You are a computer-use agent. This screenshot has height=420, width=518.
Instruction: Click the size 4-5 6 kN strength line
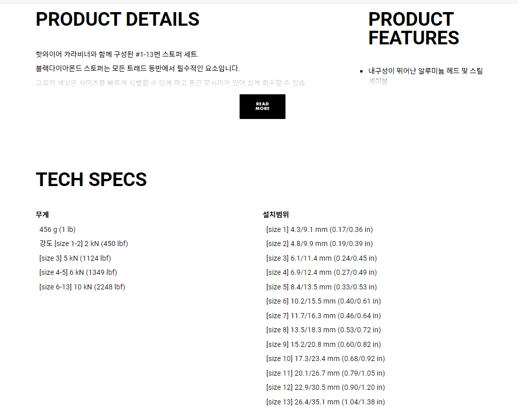pyautogui.click(x=78, y=272)
